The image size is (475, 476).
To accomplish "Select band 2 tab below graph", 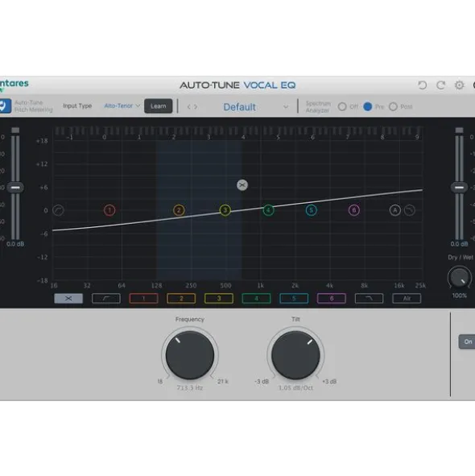I will tap(181, 299).
